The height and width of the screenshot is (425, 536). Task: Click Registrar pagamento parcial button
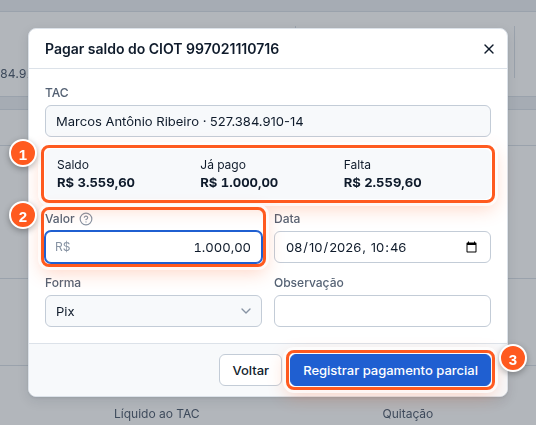[390, 370]
